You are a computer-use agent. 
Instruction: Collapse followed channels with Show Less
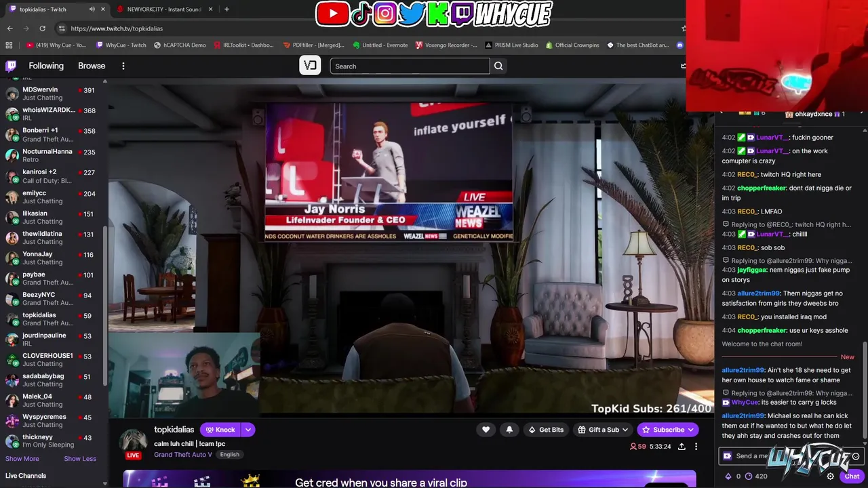click(x=80, y=459)
